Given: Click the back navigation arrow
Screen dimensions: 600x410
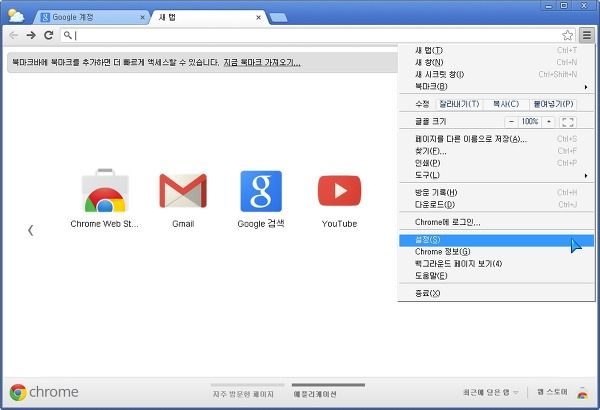Looking at the screenshot, I should 14,36.
